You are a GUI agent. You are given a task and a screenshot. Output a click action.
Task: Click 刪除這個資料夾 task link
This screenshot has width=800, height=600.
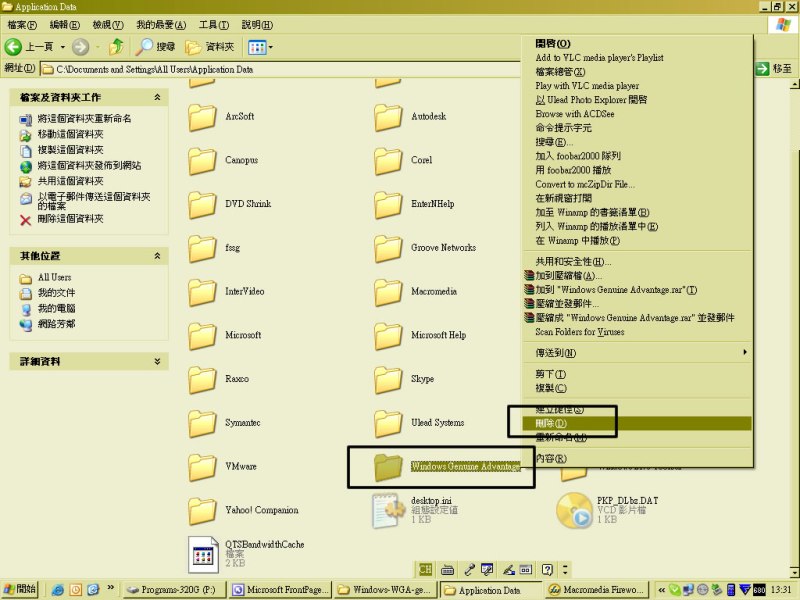point(70,219)
